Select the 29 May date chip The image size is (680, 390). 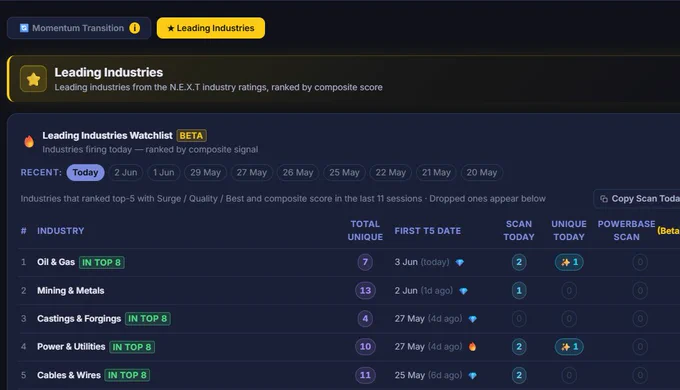[206, 173]
